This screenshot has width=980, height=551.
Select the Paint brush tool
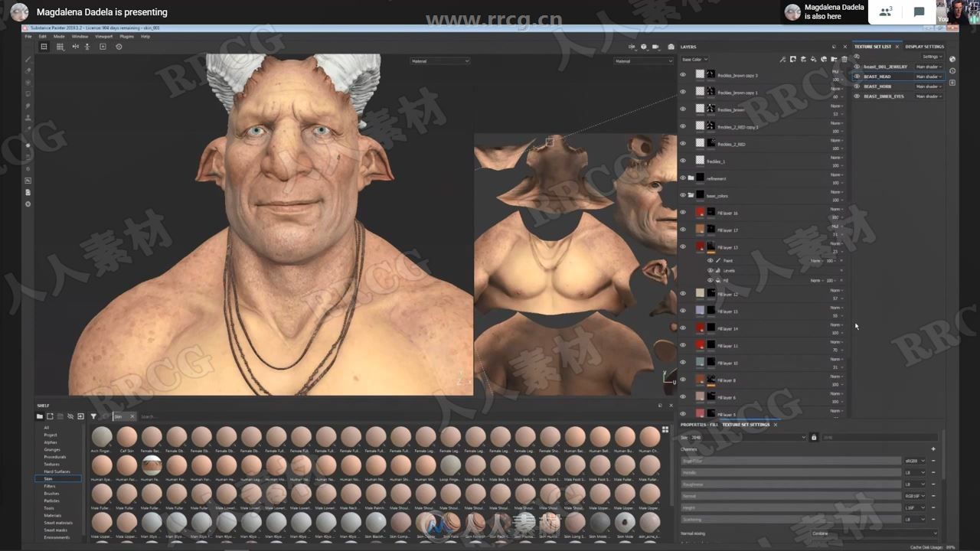28,60
